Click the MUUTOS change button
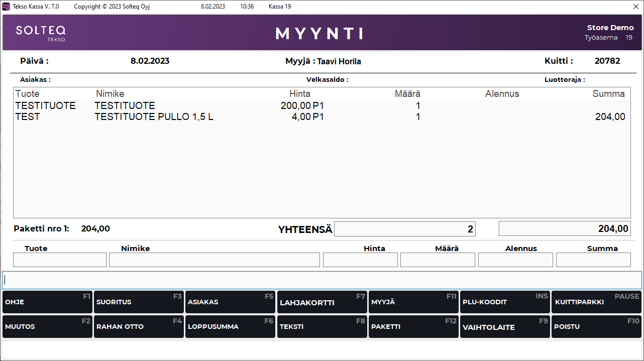The height and width of the screenshot is (361, 644). click(47, 327)
